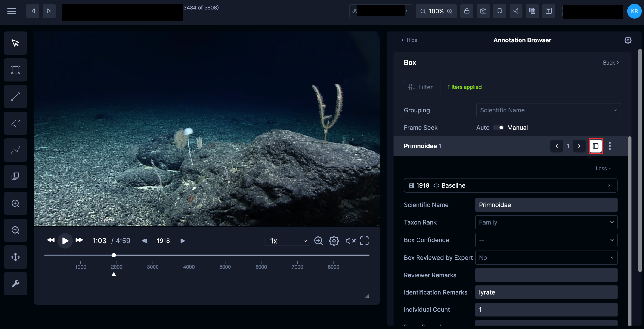Open the 1x playback speed dropdown

[287, 241]
